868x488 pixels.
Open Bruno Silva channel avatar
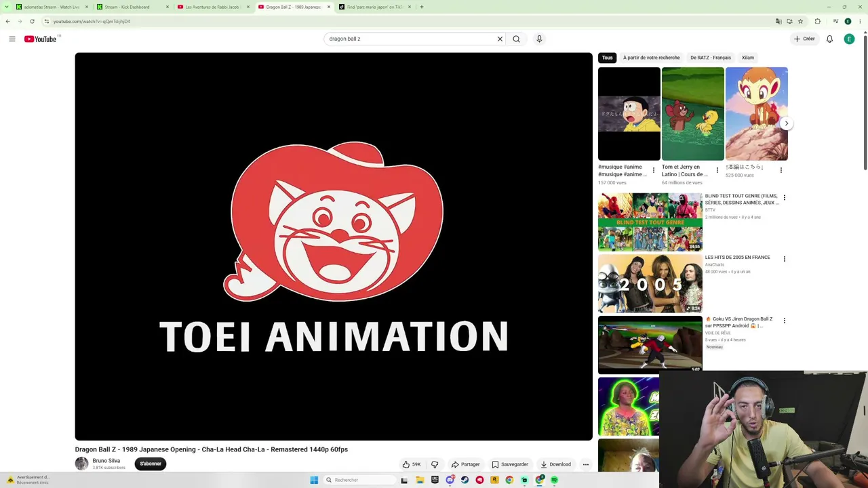pyautogui.click(x=81, y=464)
